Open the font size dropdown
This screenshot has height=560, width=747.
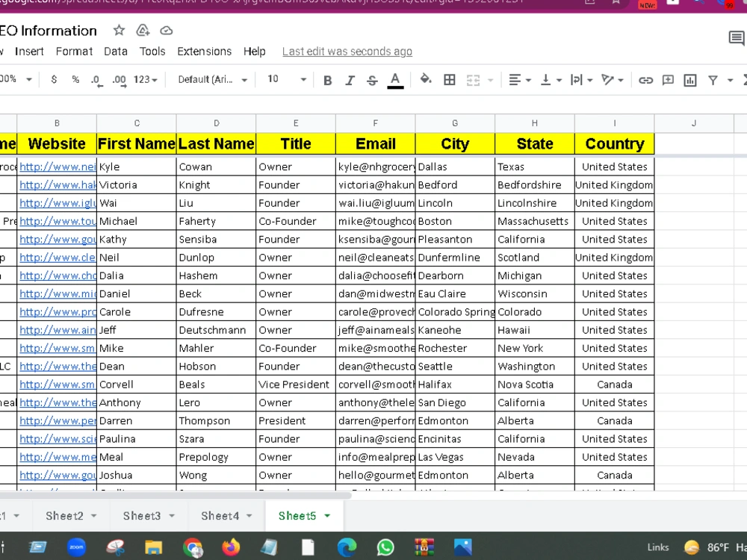point(287,79)
